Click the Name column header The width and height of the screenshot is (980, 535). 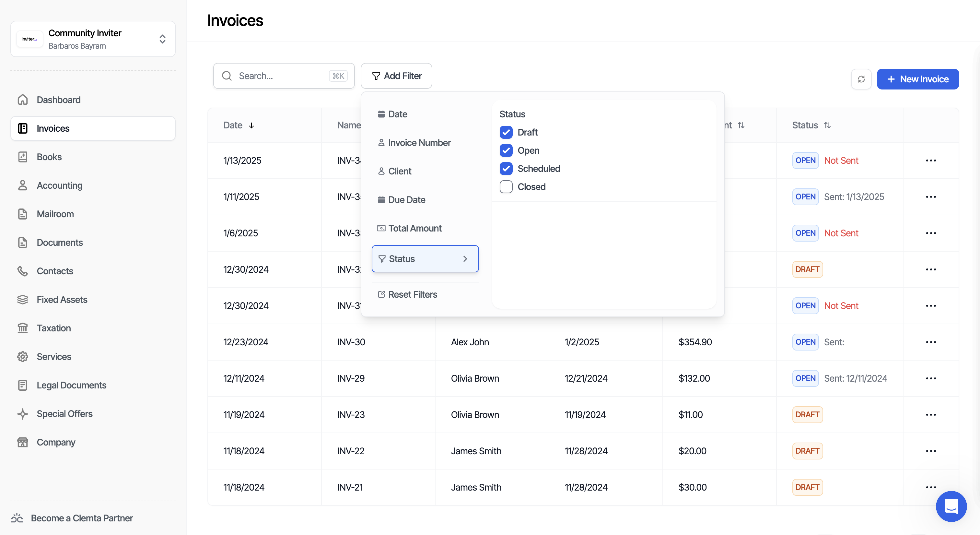348,125
